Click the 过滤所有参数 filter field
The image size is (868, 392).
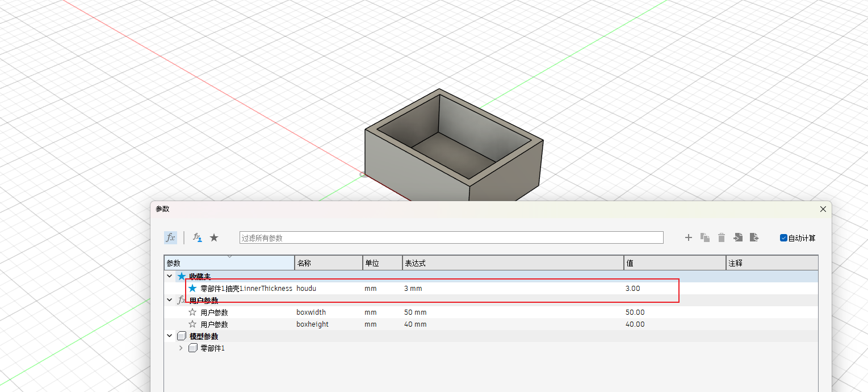[451, 237]
